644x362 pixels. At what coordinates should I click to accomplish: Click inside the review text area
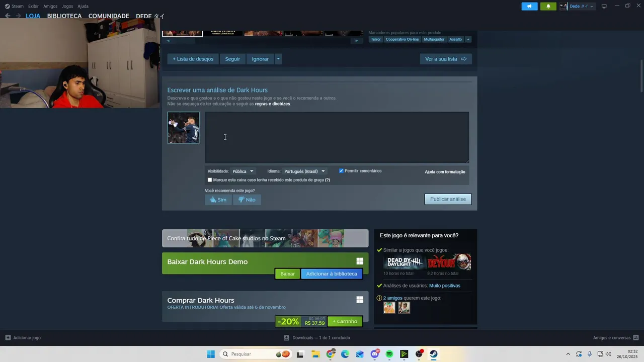337,137
